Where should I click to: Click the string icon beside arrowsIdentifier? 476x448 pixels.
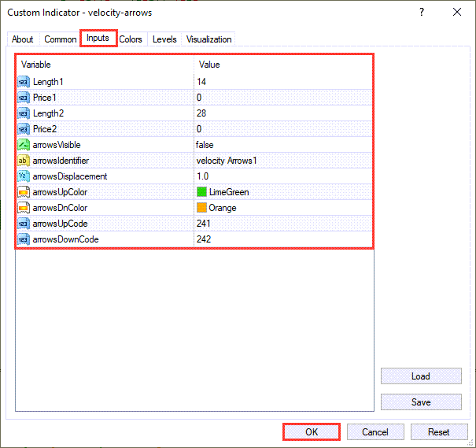coord(23,161)
